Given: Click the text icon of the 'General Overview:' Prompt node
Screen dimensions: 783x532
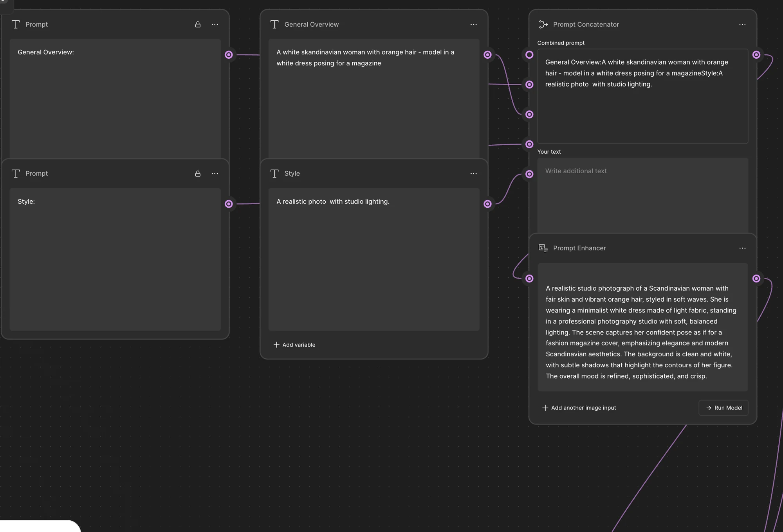Looking at the screenshot, I should point(16,24).
